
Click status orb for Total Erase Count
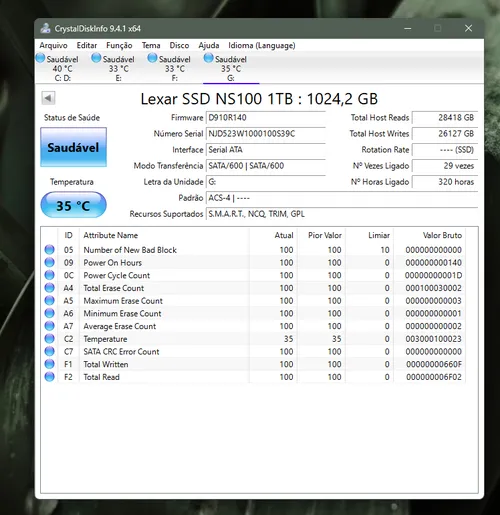[x=49, y=288]
